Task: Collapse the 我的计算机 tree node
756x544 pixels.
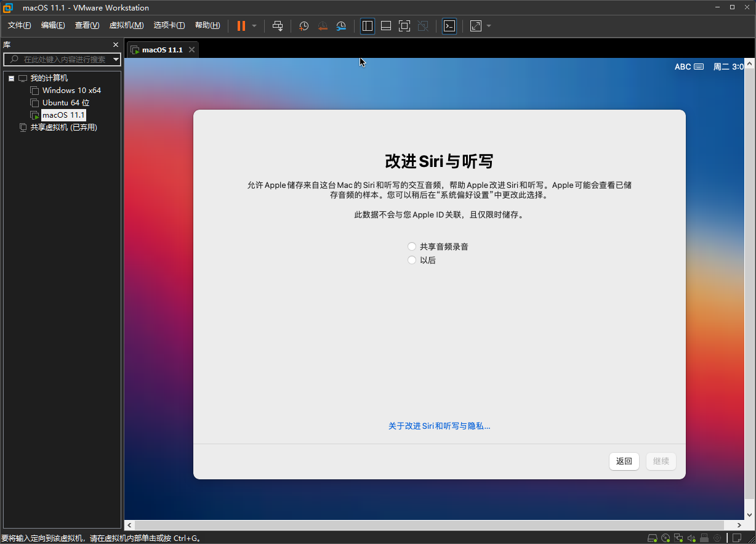Action: [11, 78]
